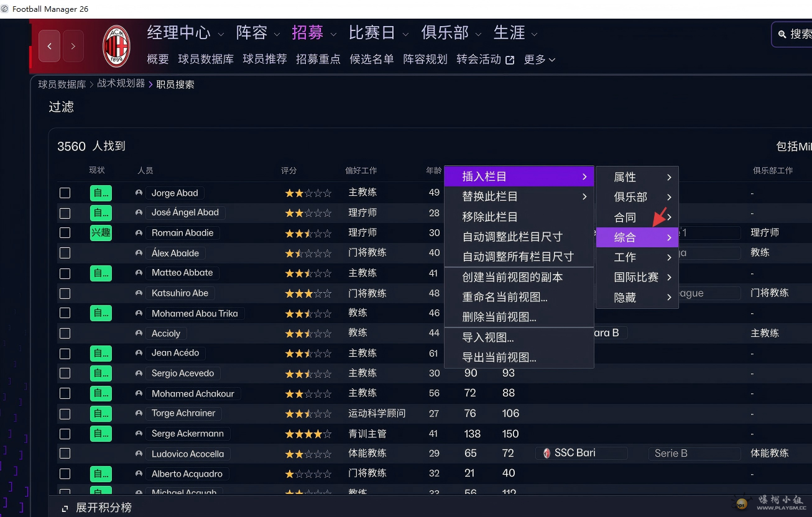Open Katsuhiro Abe's profile link

[180, 293]
